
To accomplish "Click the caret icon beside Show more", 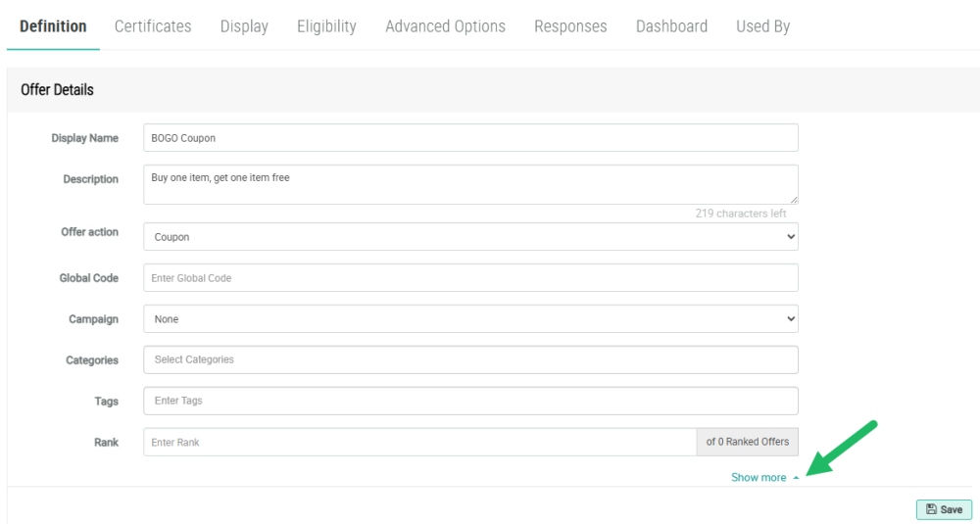I will click(x=796, y=478).
